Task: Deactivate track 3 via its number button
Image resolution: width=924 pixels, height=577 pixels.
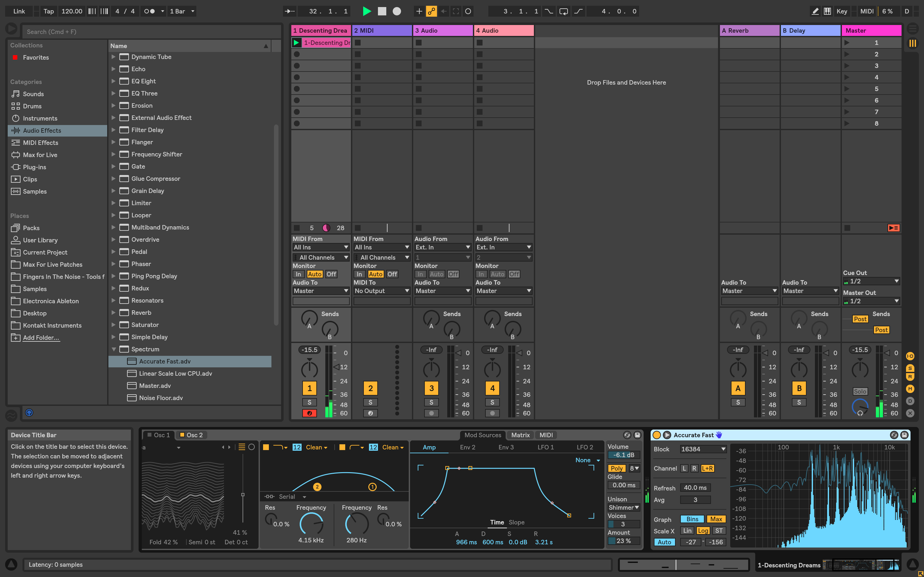Action: click(x=431, y=388)
